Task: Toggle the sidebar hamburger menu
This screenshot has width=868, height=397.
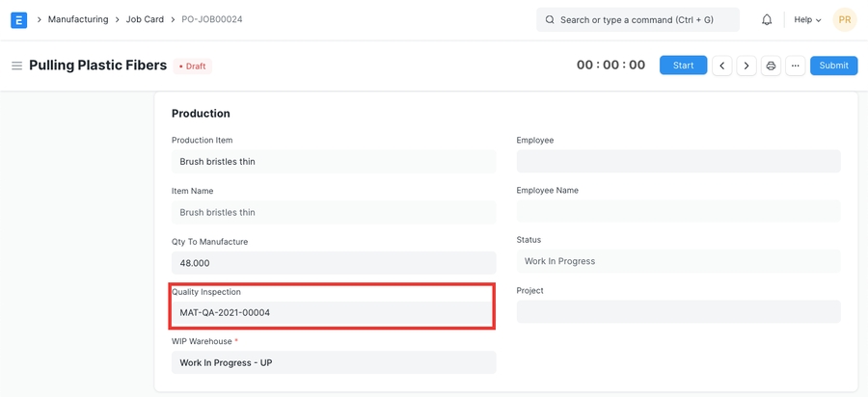Action: [16, 66]
